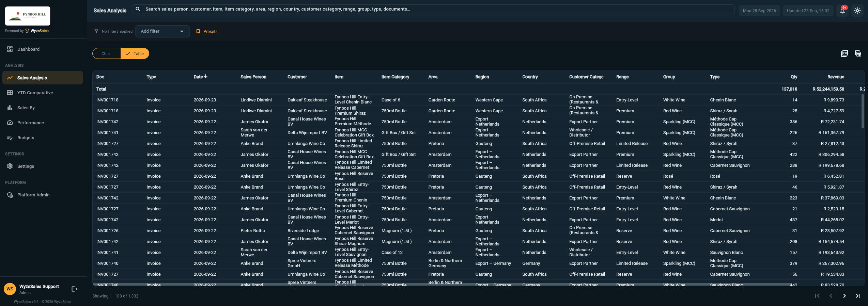This screenshot has width=868, height=306.
Task: Open the Sales By page
Action: [x=43, y=108]
